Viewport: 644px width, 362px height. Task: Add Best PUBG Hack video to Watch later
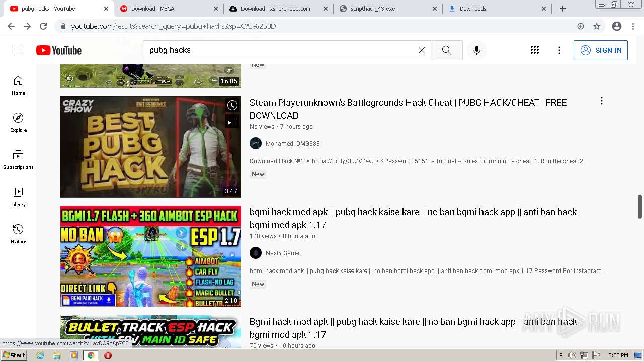(232, 105)
